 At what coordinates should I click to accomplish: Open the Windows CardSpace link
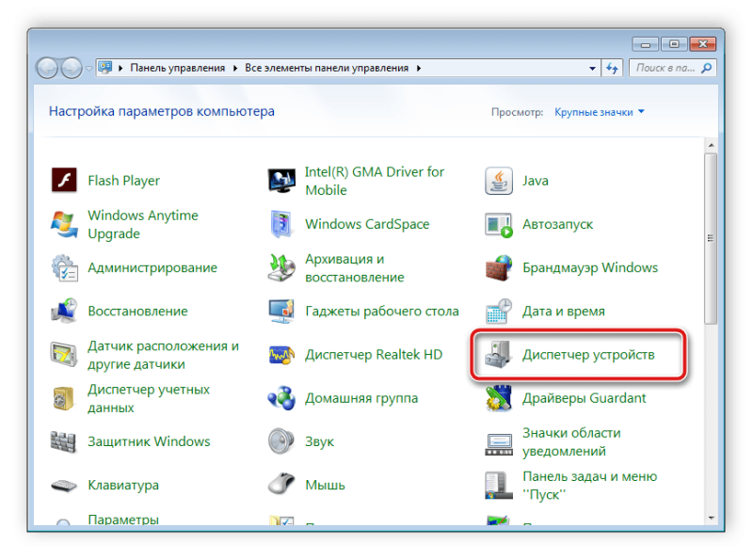[367, 224]
